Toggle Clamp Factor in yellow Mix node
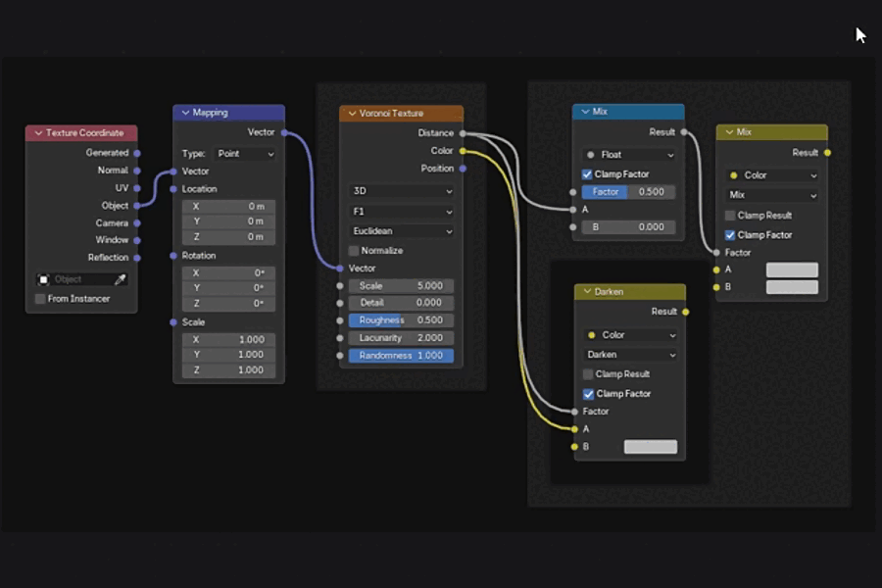This screenshot has height=588, width=882. (730, 235)
